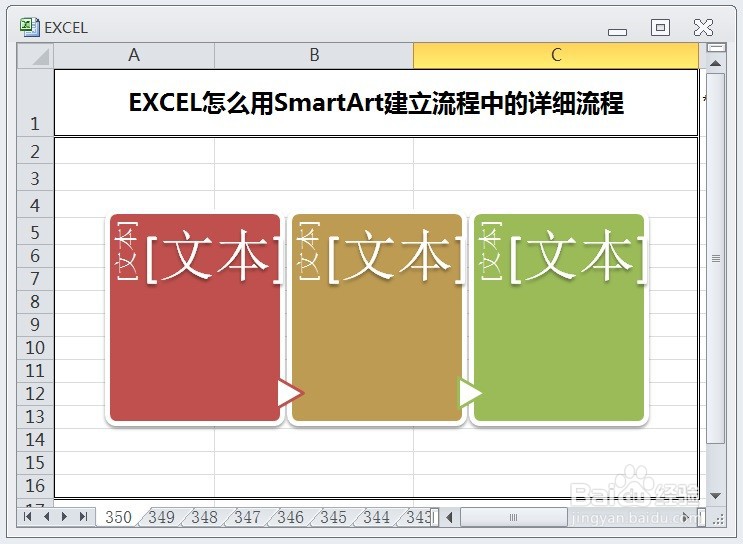This screenshot has height=544, width=743.
Task: Select column B header
Action: tap(314, 56)
